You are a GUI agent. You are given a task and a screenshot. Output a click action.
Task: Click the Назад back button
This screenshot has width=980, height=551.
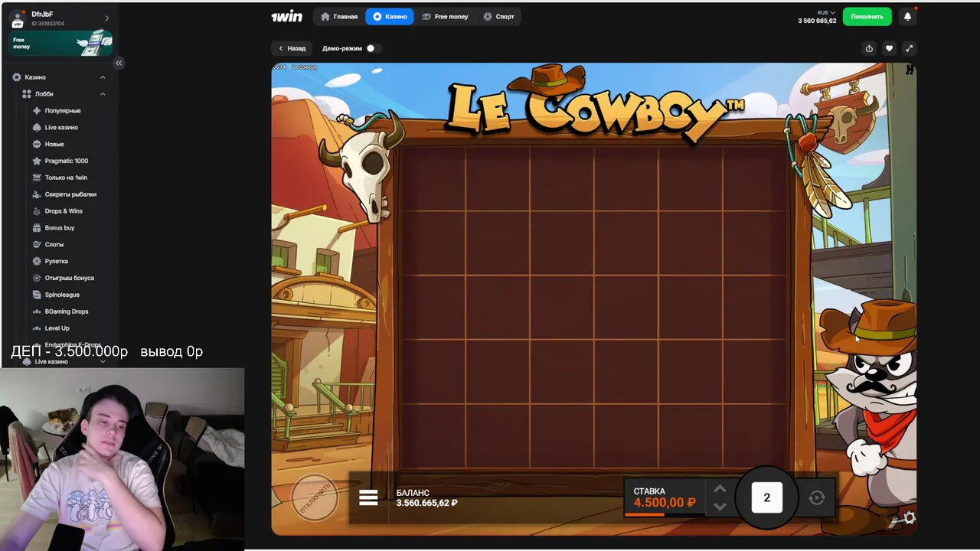pos(292,48)
